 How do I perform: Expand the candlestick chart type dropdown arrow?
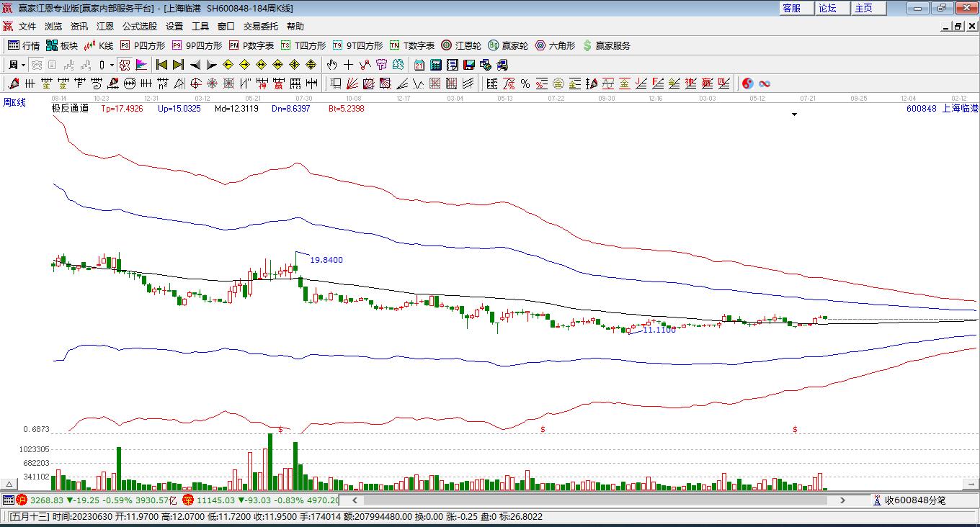click(112, 65)
